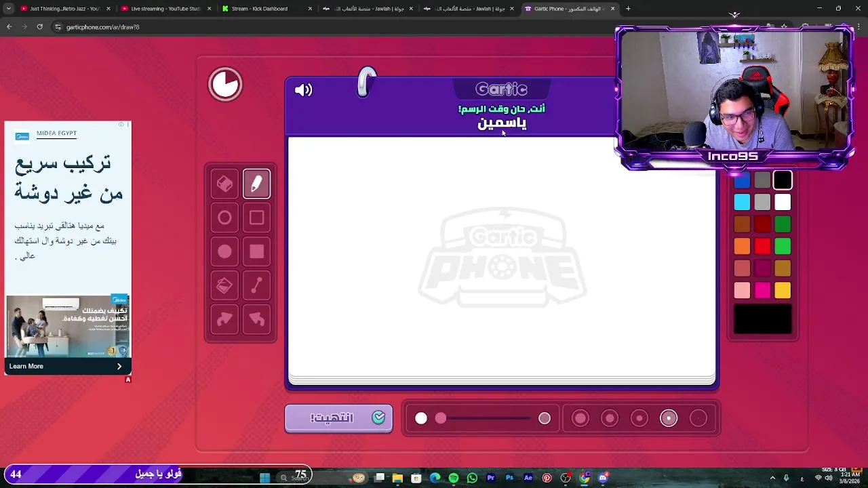
Task: Open WhatsApp from the taskbar
Action: tap(473, 478)
